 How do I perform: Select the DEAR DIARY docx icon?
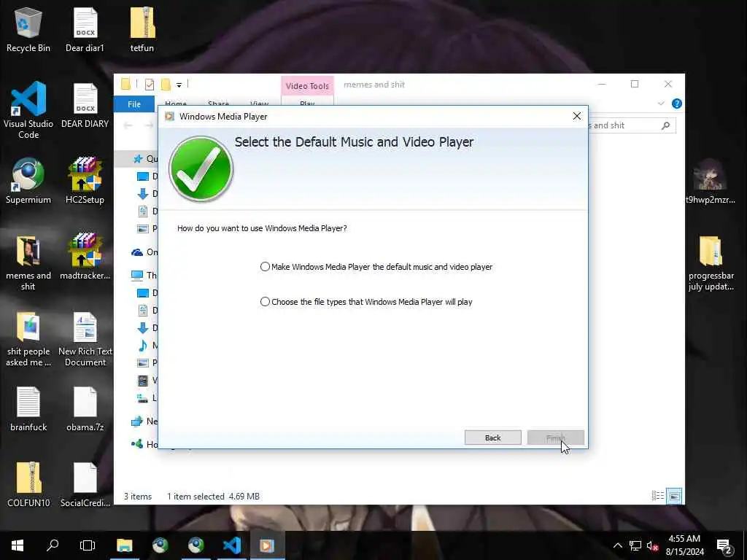(85, 106)
